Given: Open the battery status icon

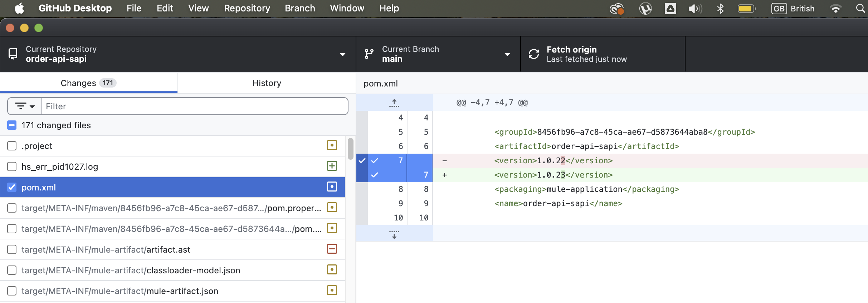Looking at the screenshot, I should pos(747,9).
